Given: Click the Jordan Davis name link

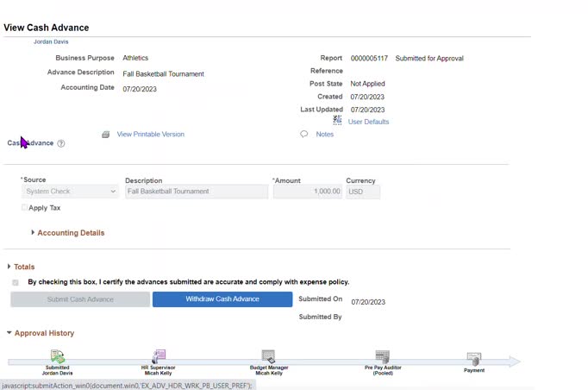Looking at the screenshot, I should [51, 41].
